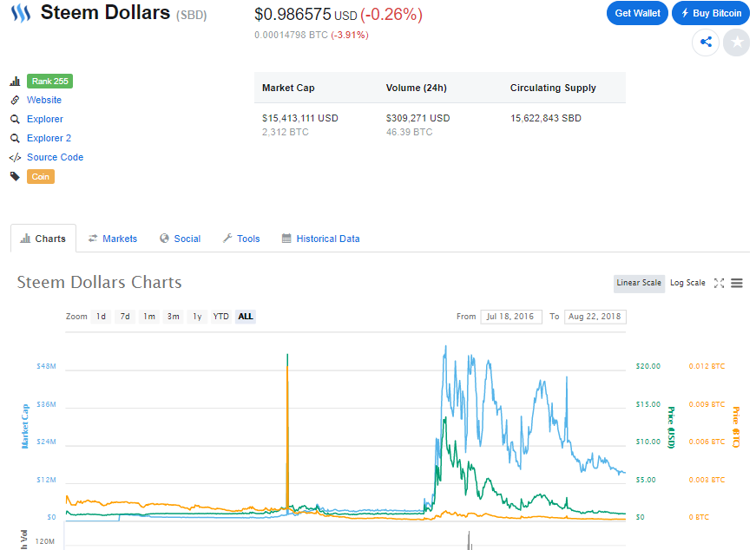Click the Steem logo icon
Viewport: 756px width, 550px height.
point(21,13)
